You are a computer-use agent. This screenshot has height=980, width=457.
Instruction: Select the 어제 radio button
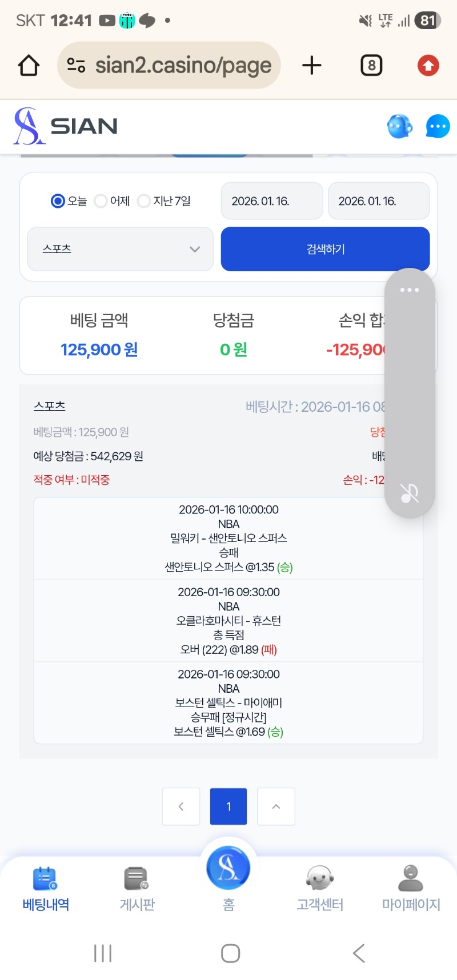[101, 201]
